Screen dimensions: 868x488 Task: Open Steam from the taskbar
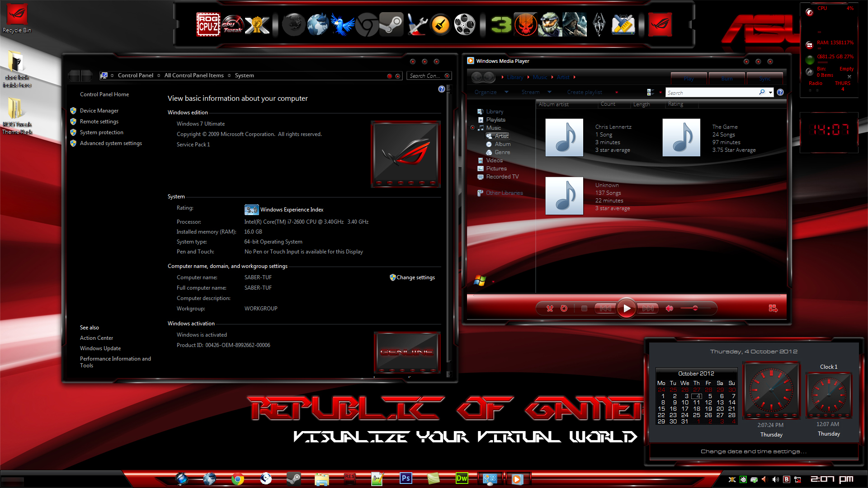coord(293,479)
